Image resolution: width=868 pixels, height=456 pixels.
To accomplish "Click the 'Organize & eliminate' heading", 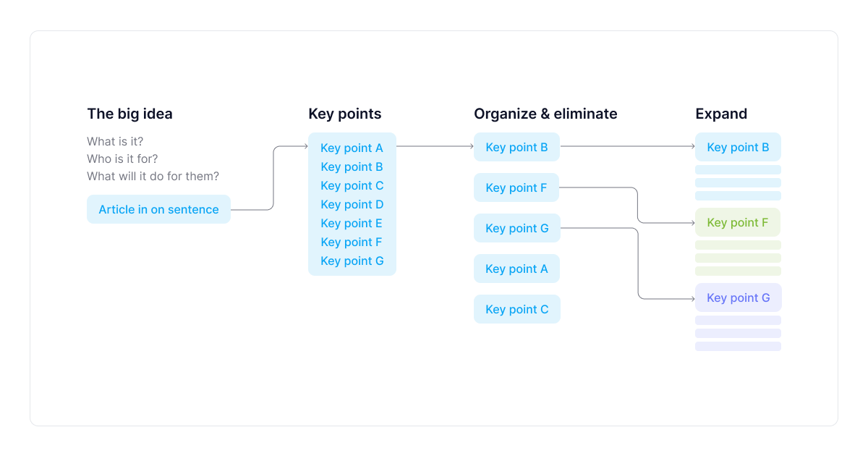I will click(x=545, y=114).
